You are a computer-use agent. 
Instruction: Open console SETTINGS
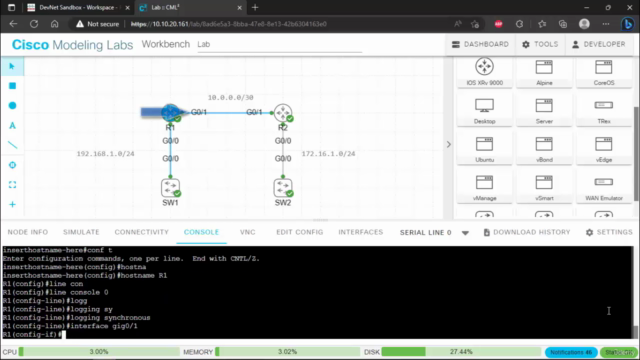[609, 232]
